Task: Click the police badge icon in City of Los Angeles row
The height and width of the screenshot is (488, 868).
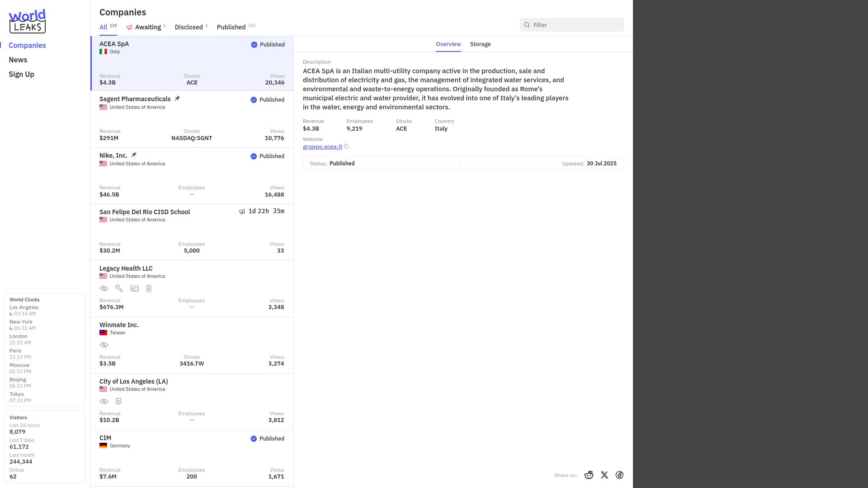Action: tap(118, 401)
